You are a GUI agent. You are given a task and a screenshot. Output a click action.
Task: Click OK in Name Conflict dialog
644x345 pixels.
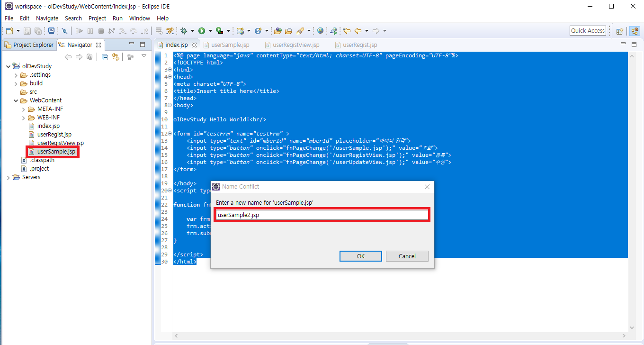361,256
